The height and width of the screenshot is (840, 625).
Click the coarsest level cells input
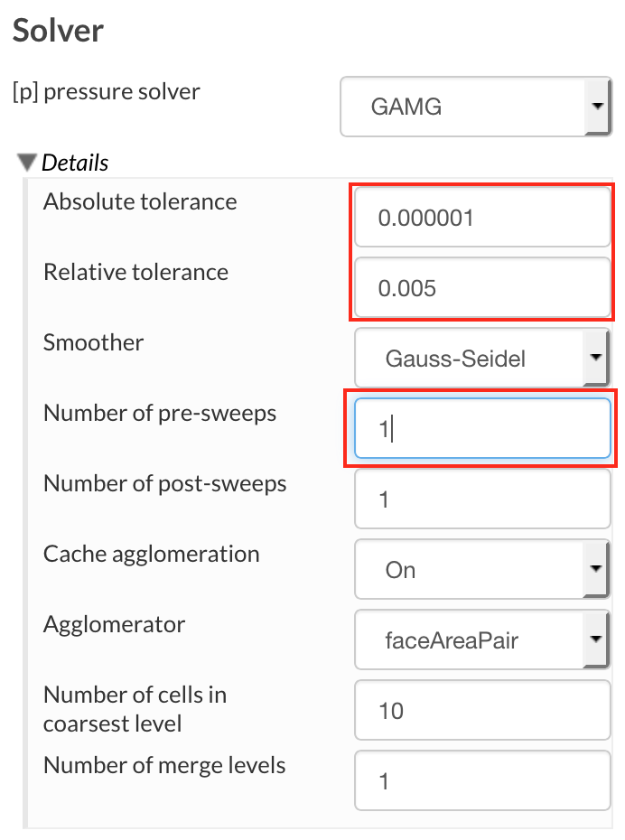click(482, 711)
